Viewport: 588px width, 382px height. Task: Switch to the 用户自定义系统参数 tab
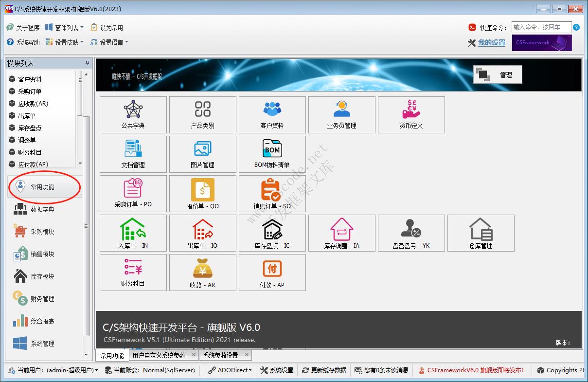coord(159,355)
